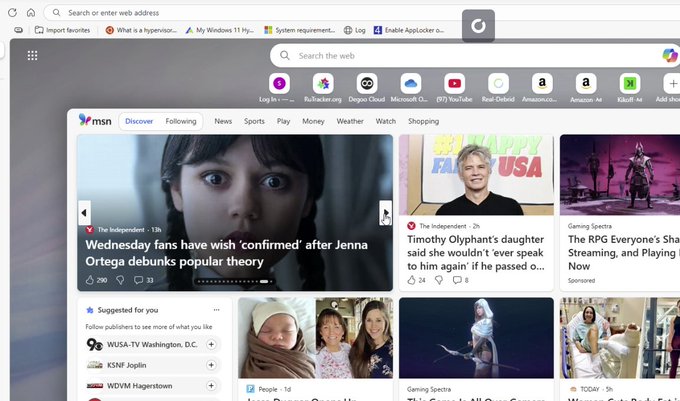680x401 pixels.
Task: Dislike the Wednesday fans story
Action: coord(120,280)
